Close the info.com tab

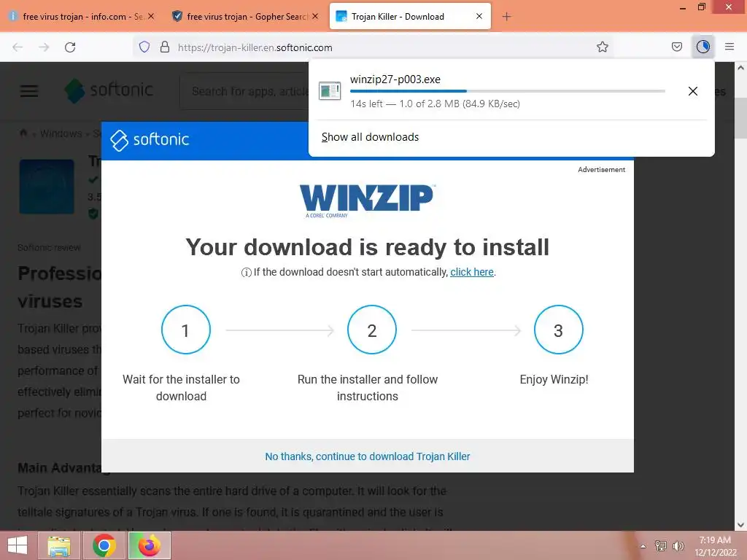151,16
